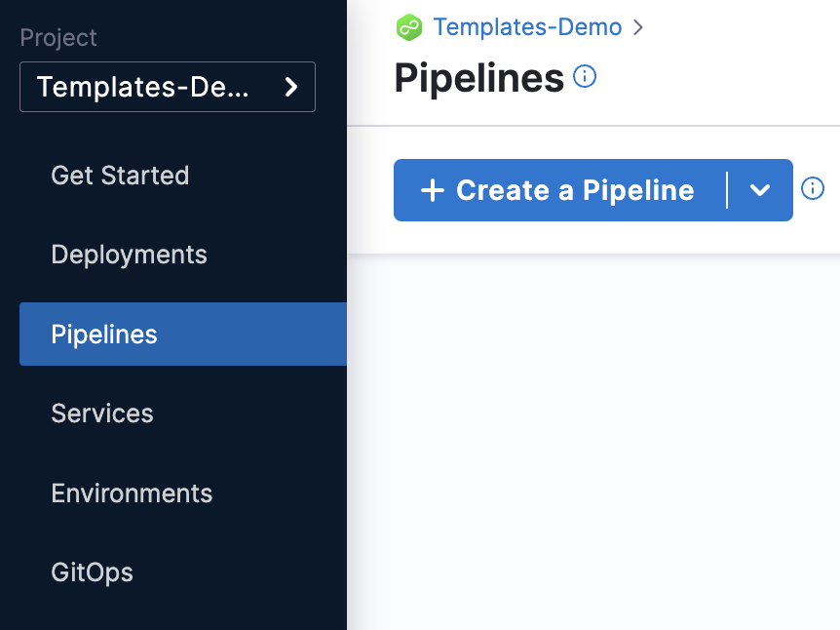Click the breadcrumb chevron after Templates-Demo

[638, 28]
